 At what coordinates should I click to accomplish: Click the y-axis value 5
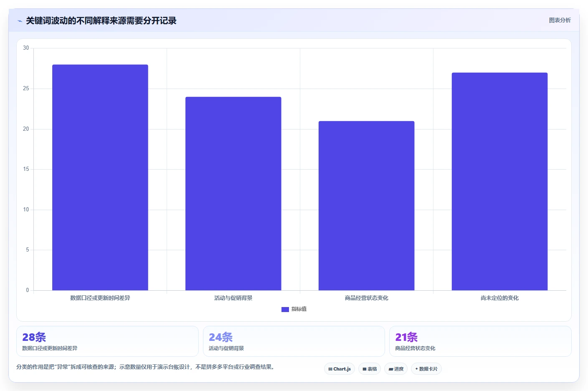click(28, 250)
